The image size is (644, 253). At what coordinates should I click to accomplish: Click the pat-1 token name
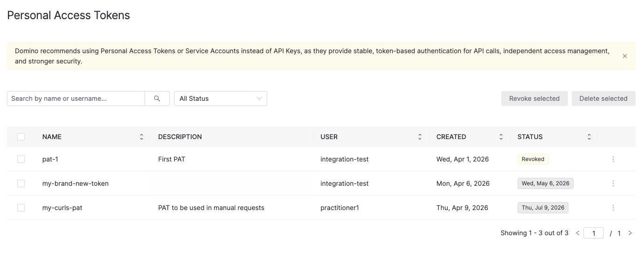(x=50, y=159)
